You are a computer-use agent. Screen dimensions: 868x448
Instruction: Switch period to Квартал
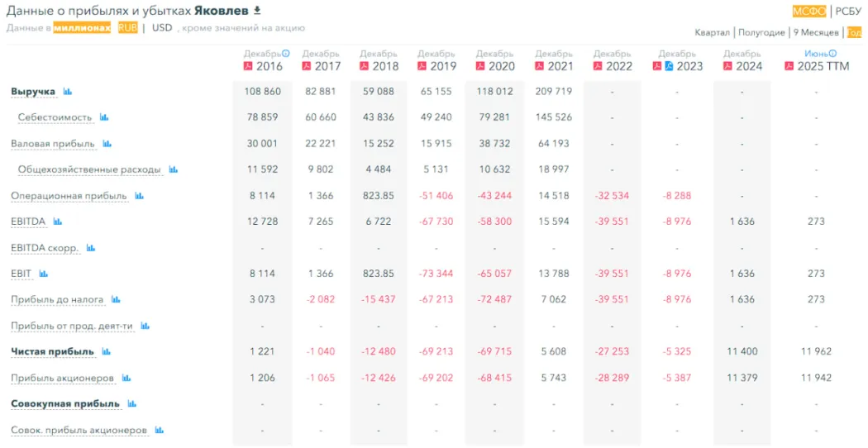click(x=712, y=32)
